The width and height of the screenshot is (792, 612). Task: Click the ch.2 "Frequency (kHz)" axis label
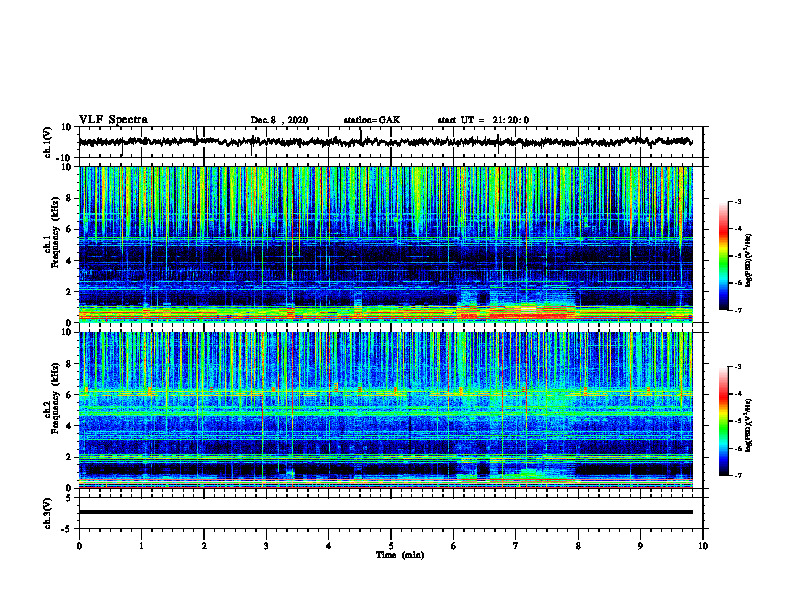55,398
